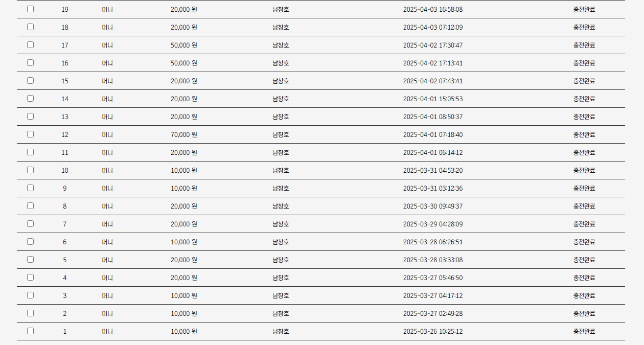Toggle the row 14 checkbox
The width and height of the screenshot is (644, 345).
click(31, 99)
